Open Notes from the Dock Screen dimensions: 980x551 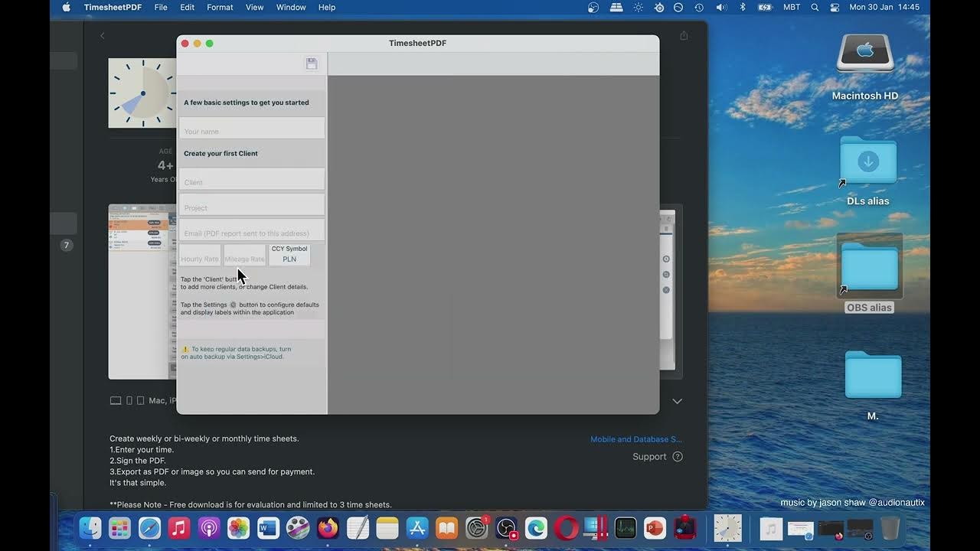point(387,528)
